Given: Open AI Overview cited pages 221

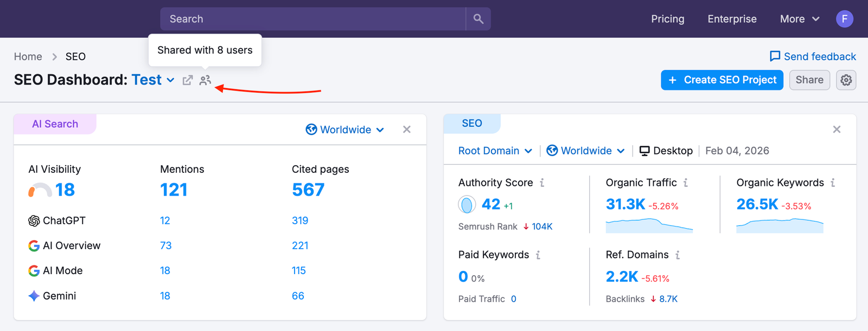Looking at the screenshot, I should tap(300, 245).
